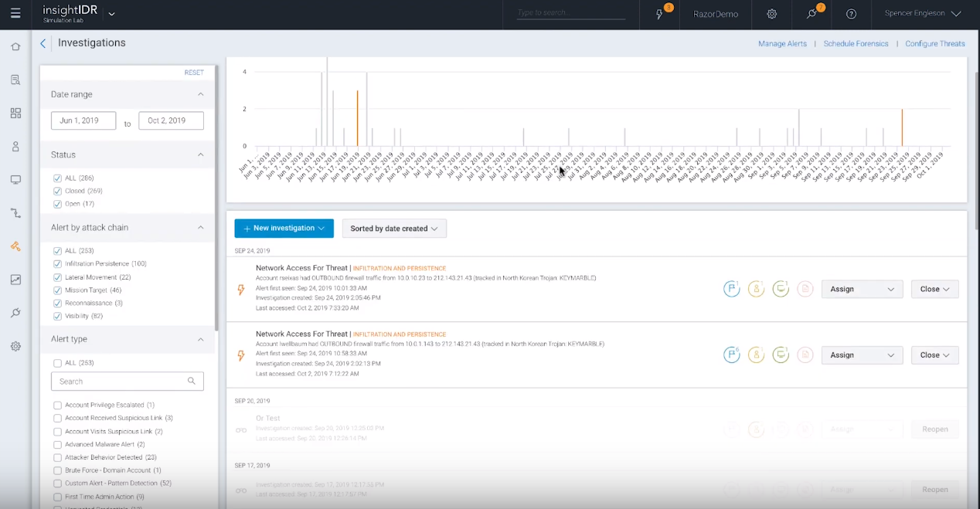Click the back arrow beside Investigations
Image resolution: width=980 pixels, height=509 pixels.
coord(43,43)
